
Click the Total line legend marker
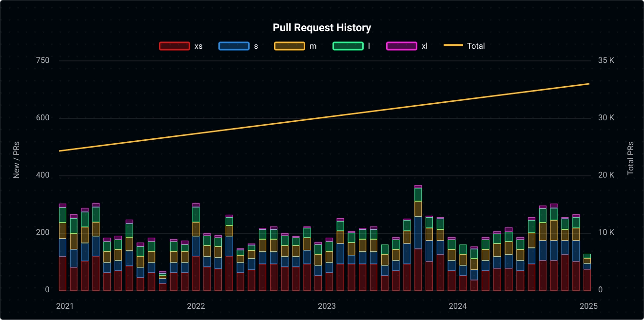click(x=453, y=46)
